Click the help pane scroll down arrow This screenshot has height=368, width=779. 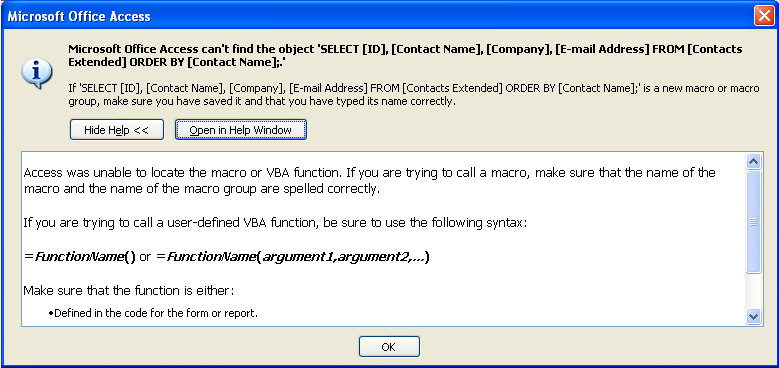[754, 316]
